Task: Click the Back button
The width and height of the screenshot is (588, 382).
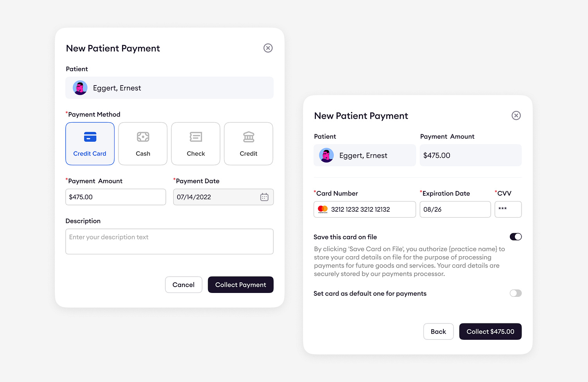Action: (438, 331)
